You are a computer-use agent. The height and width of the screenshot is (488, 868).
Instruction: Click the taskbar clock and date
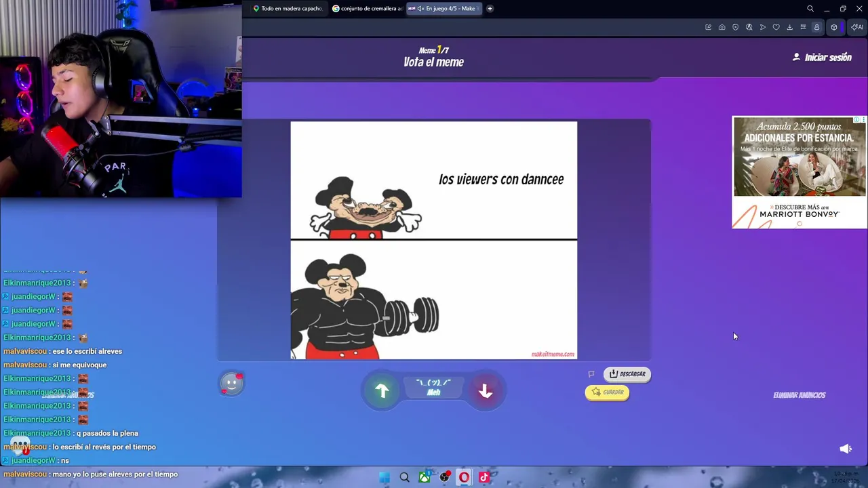(847, 477)
